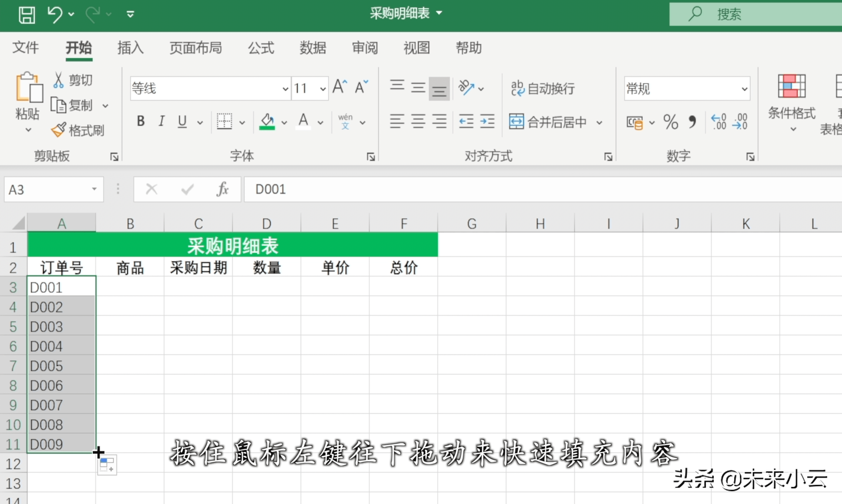Expand the Name Box dropdown arrow
Screen dimensions: 842x504
click(x=94, y=189)
